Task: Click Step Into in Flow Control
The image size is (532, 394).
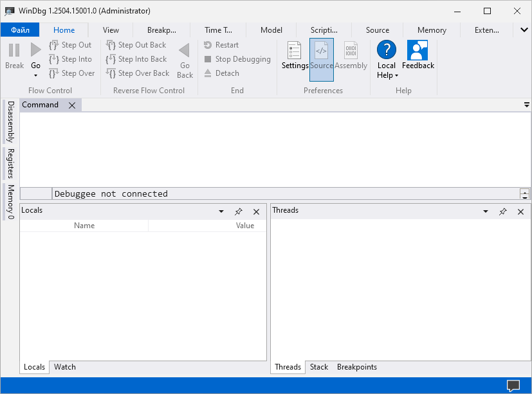Action: tap(70, 59)
